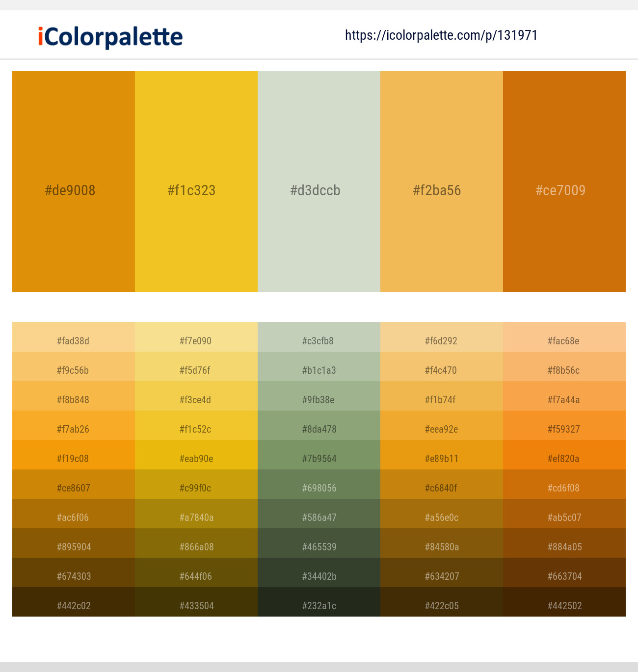The height and width of the screenshot is (672, 638).
Task: Select the large #ce7009 dark orange swatch
Action: click(x=564, y=181)
